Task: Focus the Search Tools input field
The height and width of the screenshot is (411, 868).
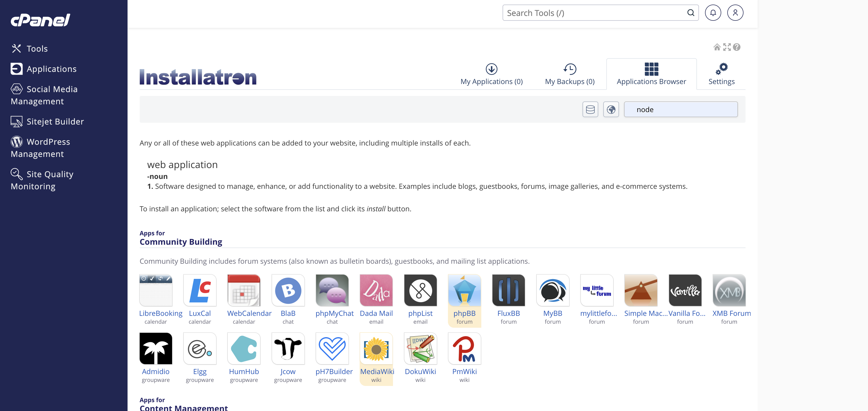Action: point(595,13)
